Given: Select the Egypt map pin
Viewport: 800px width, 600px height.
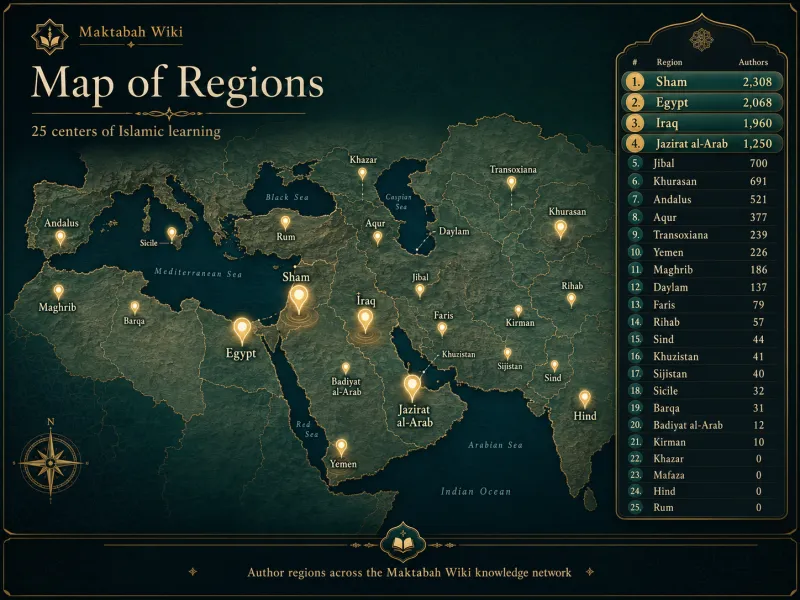Looking at the screenshot, I should coord(242,331).
